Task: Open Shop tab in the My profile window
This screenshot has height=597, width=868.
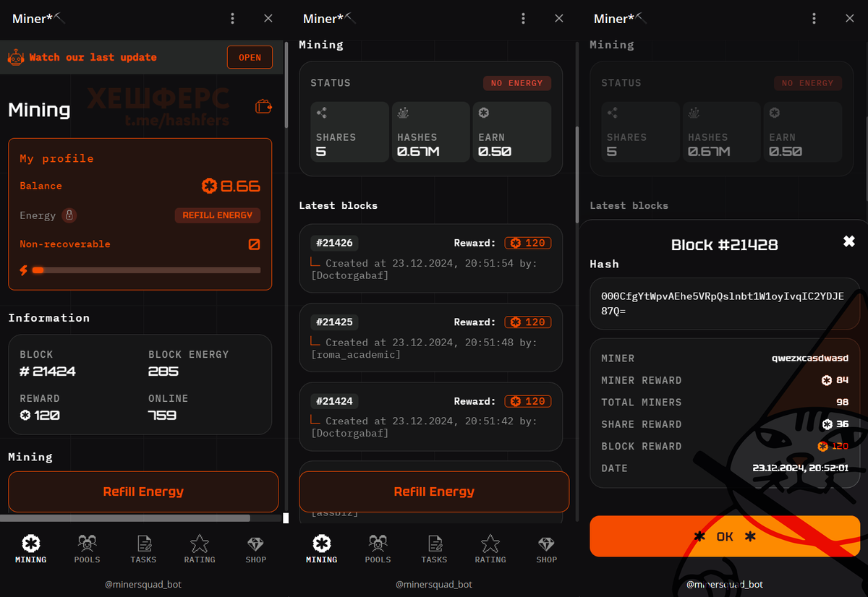Action: pyautogui.click(x=255, y=549)
